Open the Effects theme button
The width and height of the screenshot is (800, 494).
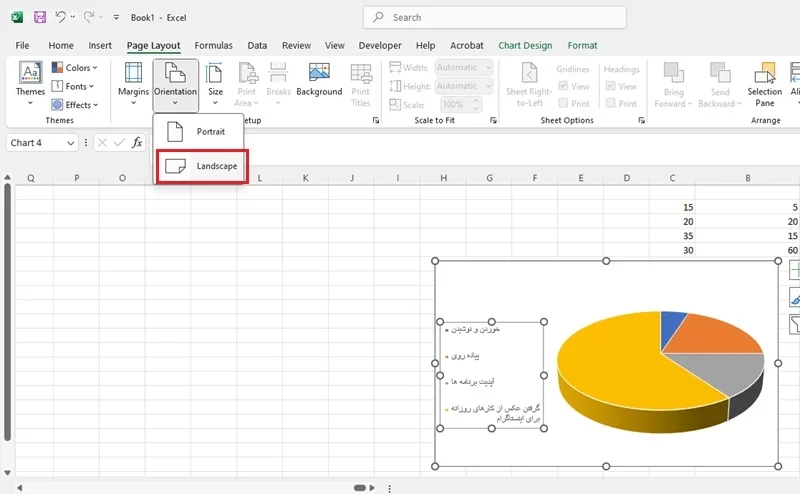click(x=76, y=105)
